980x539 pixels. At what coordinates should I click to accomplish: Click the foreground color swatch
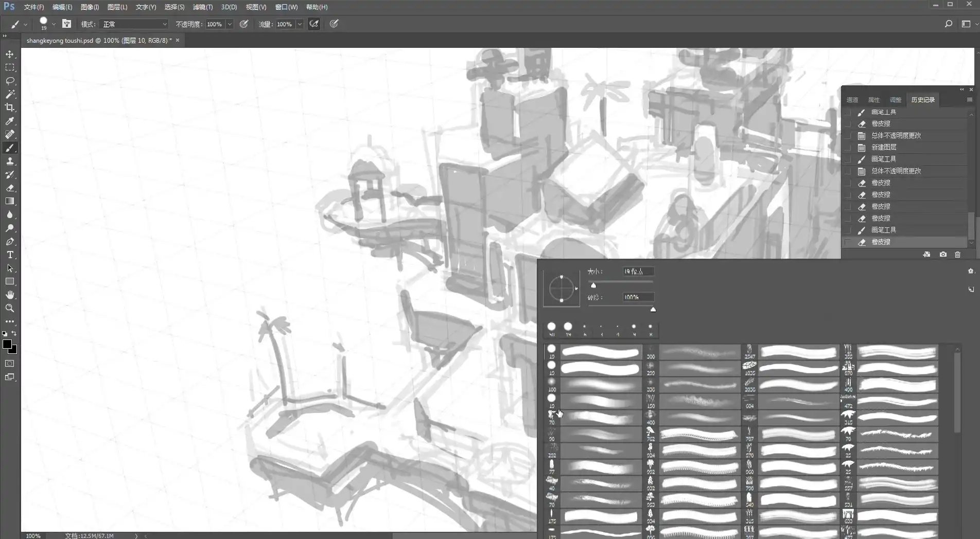tap(7, 344)
